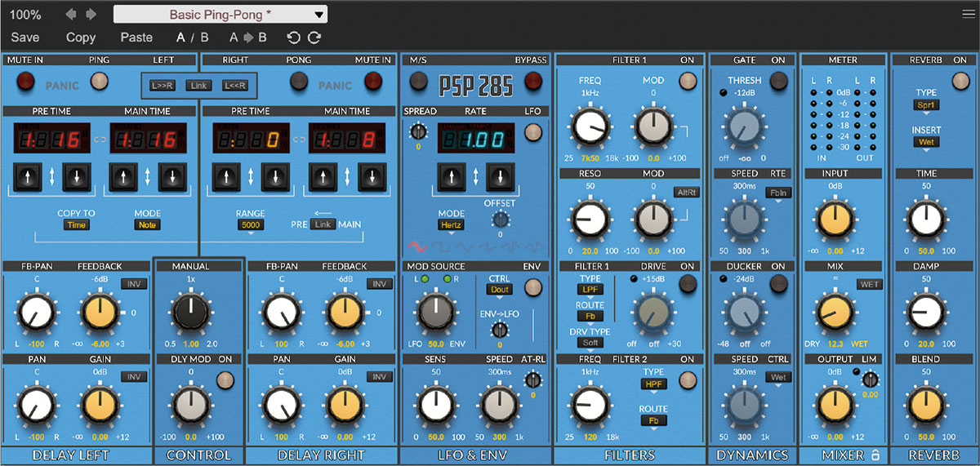
Task: Toggle the mixer lock icon
Action: point(875,455)
